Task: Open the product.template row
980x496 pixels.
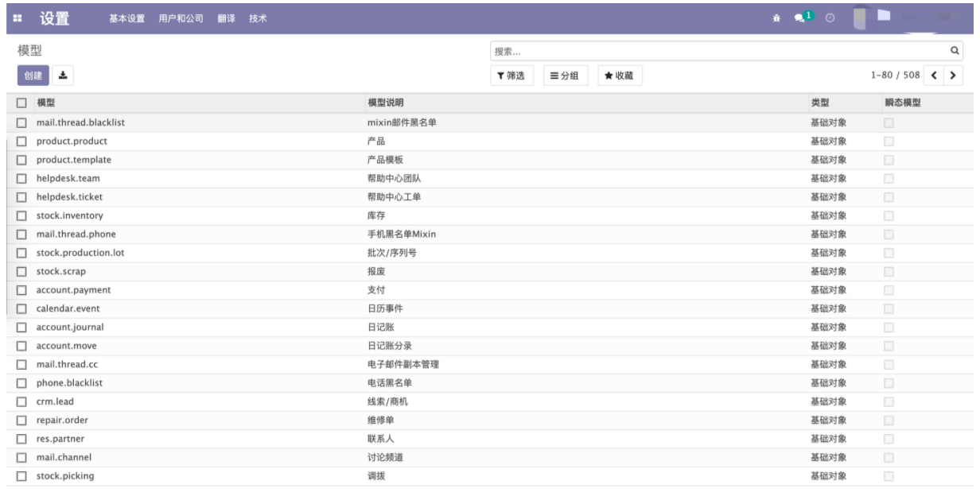Action: 489,160
